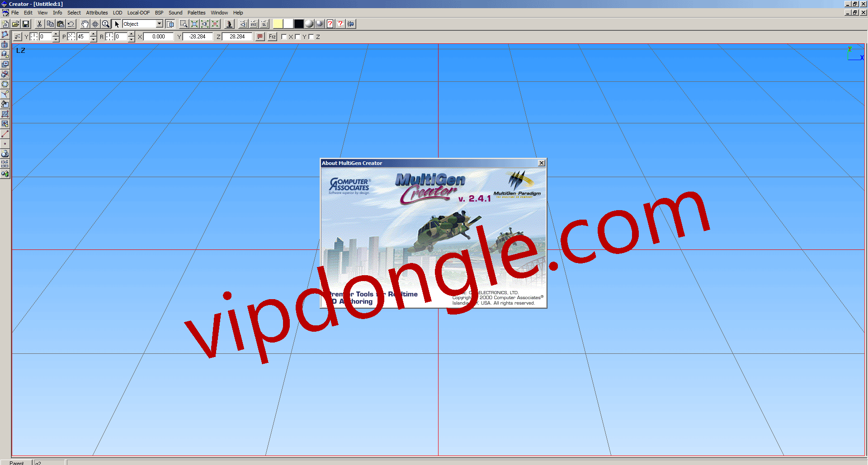Screen dimensions: 868x465
Task: Open the Object selection mode dropdown
Action: tap(159, 23)
